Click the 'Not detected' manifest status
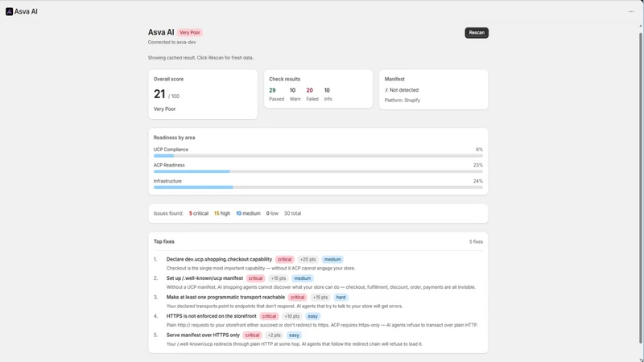This screenshot has width=644, height=362. coord(404,90)
